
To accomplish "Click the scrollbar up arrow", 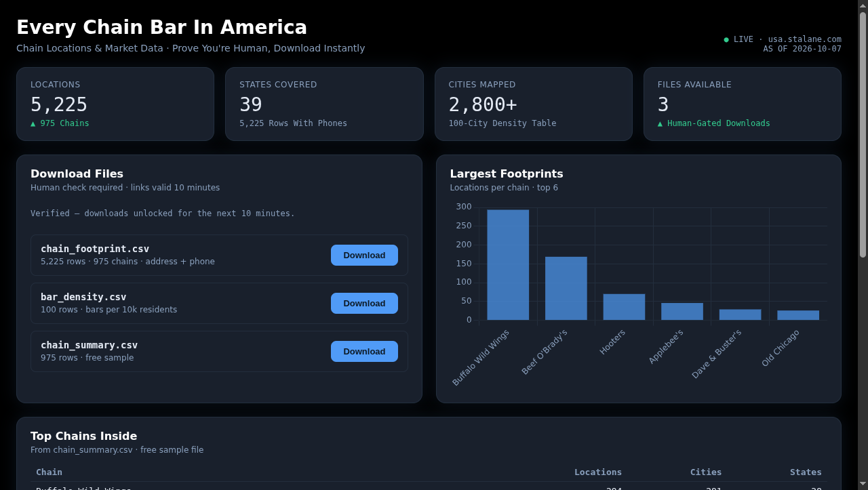I will click(x=863, y=5).
